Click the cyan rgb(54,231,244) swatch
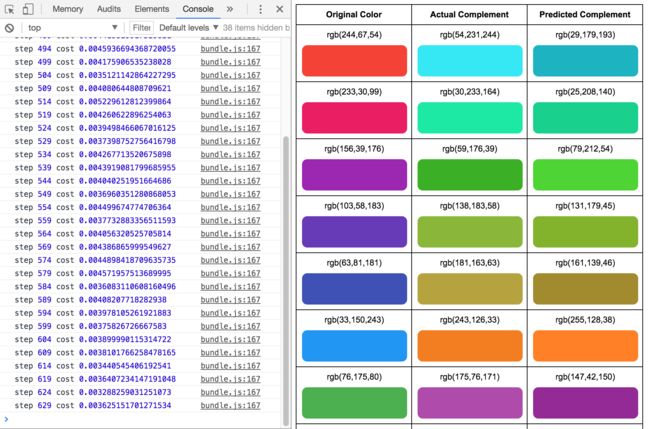Screen dimensions: 650x429 pyautogui.click(x=470, y=61)
